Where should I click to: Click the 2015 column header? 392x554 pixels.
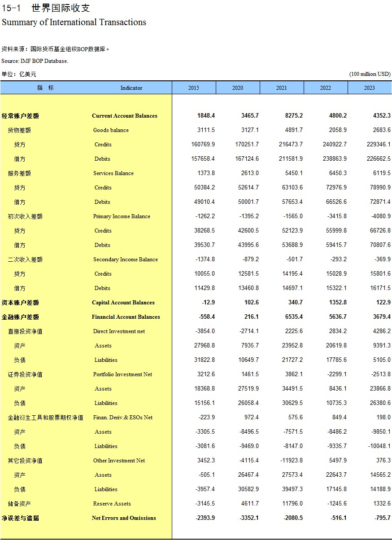click(x=194, y=88)
